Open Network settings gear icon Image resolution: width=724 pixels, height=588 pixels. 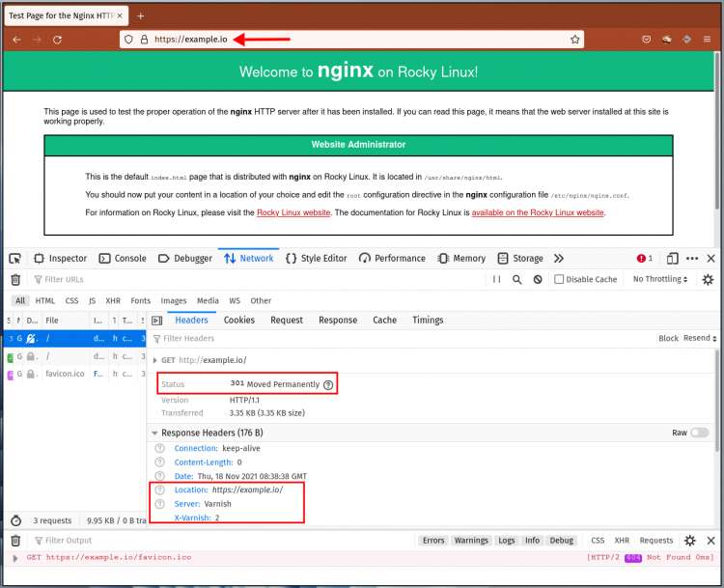pos(708,279)
